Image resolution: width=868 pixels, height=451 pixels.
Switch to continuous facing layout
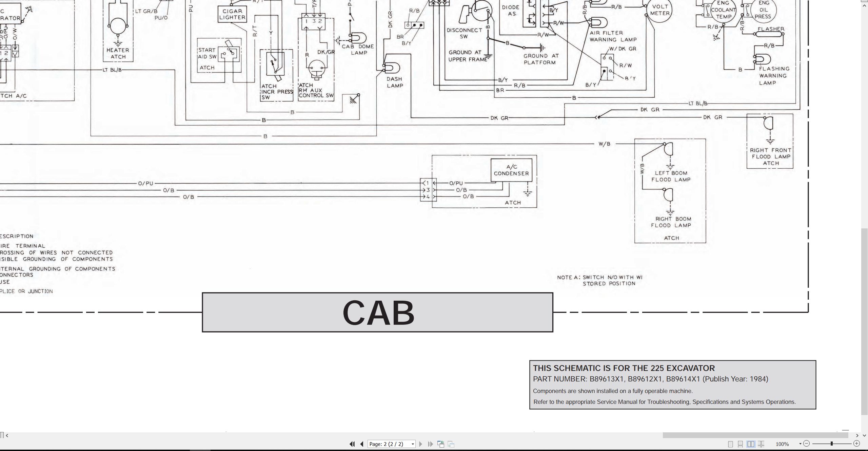click(x=761, y=444)
